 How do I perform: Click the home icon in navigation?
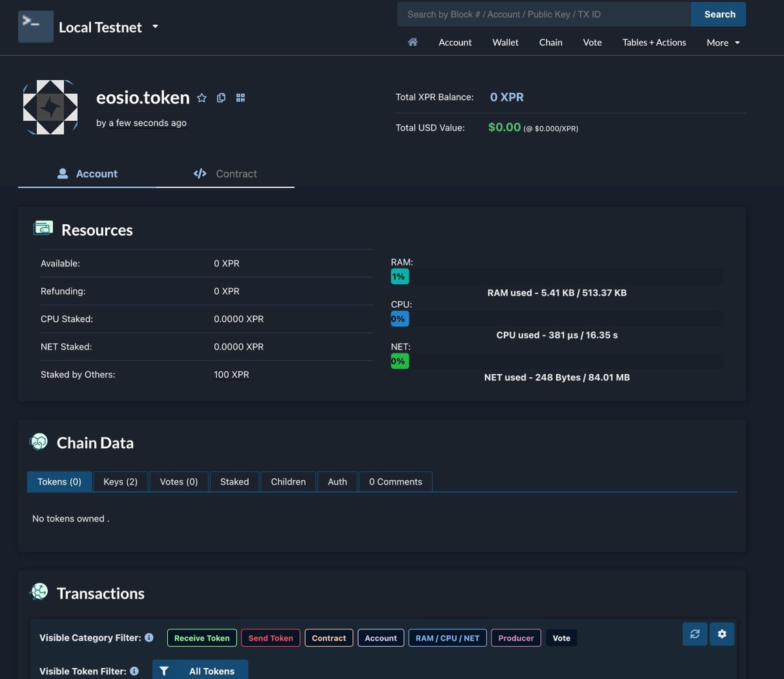(412, 41)
